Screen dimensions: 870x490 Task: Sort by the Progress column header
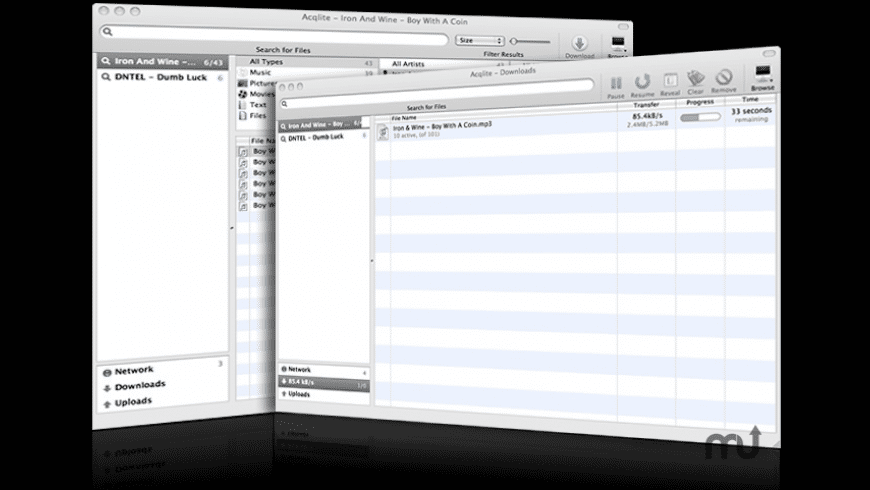pyautogui.click(x=700, y=102)
